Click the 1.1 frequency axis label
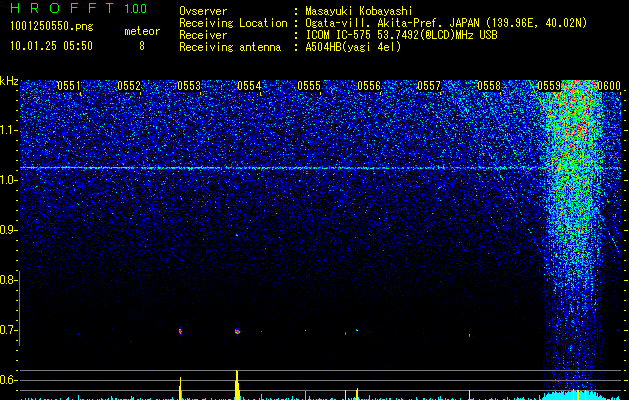 (7, 130)
